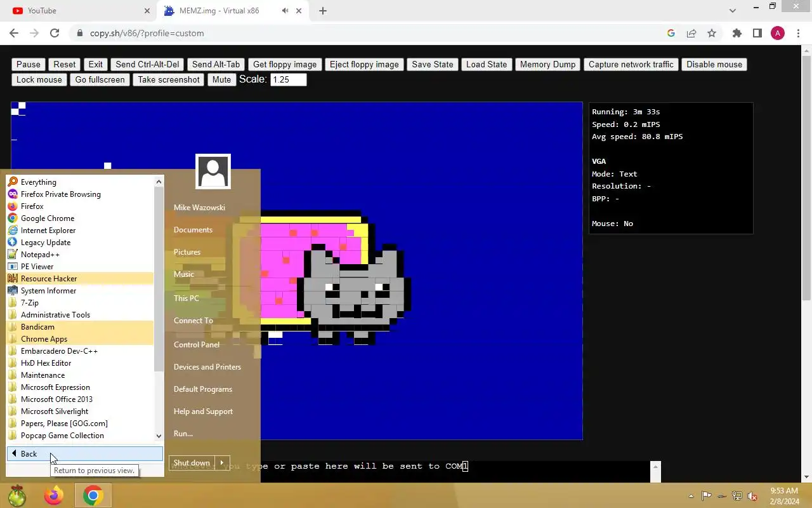This screenshot has width=812, height=508.
Task: Open This PC from Start menu
Action: (187, 298)
